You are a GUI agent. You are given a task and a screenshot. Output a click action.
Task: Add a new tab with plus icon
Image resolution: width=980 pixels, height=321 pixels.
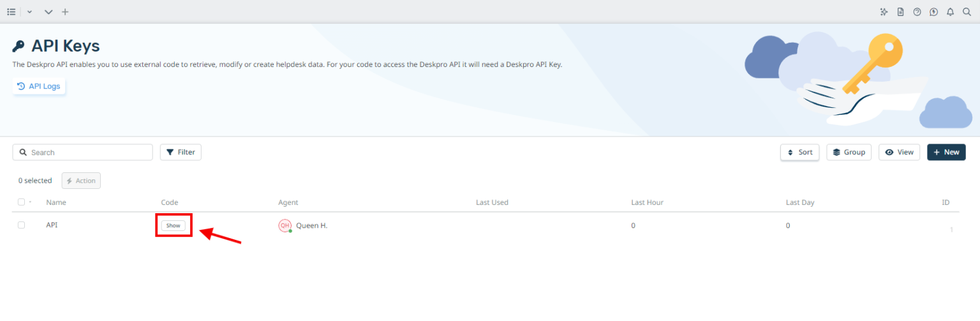coord(65,11)
